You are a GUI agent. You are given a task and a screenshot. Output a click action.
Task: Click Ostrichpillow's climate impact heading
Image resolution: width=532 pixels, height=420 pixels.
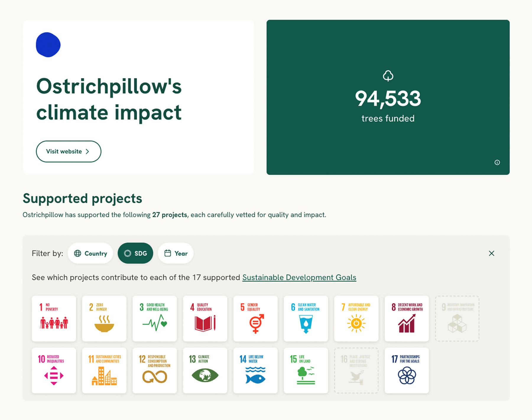point(109,99)
